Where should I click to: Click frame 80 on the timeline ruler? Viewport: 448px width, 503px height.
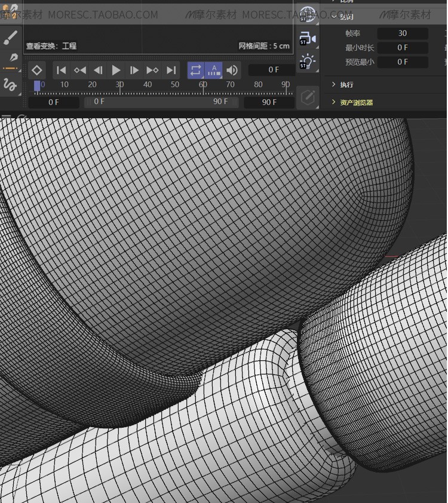tap(258, 85)
